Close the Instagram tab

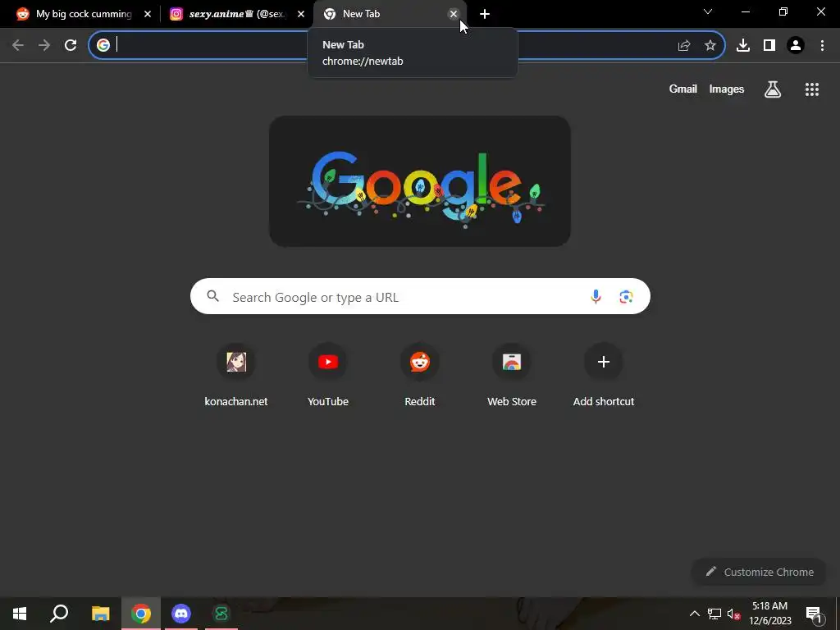pos(300,14)
